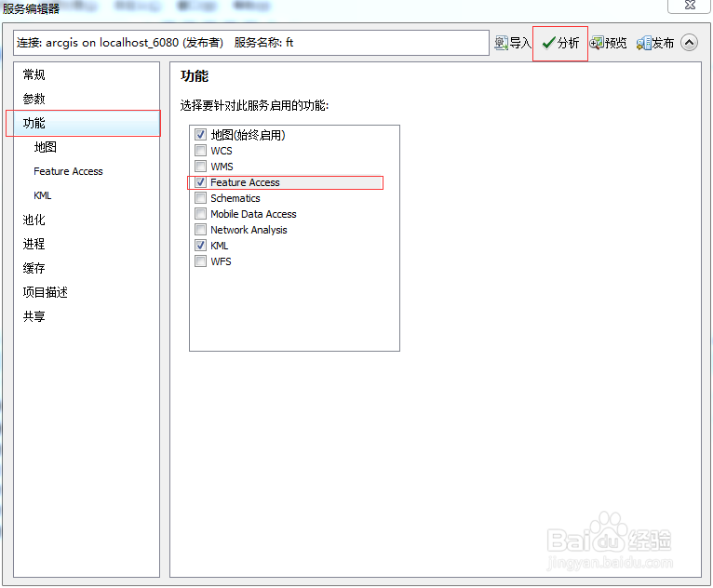The height and width of the screenshot is (588, 713).
Task: Select the 'Schematics' label text
Action: 235,198
